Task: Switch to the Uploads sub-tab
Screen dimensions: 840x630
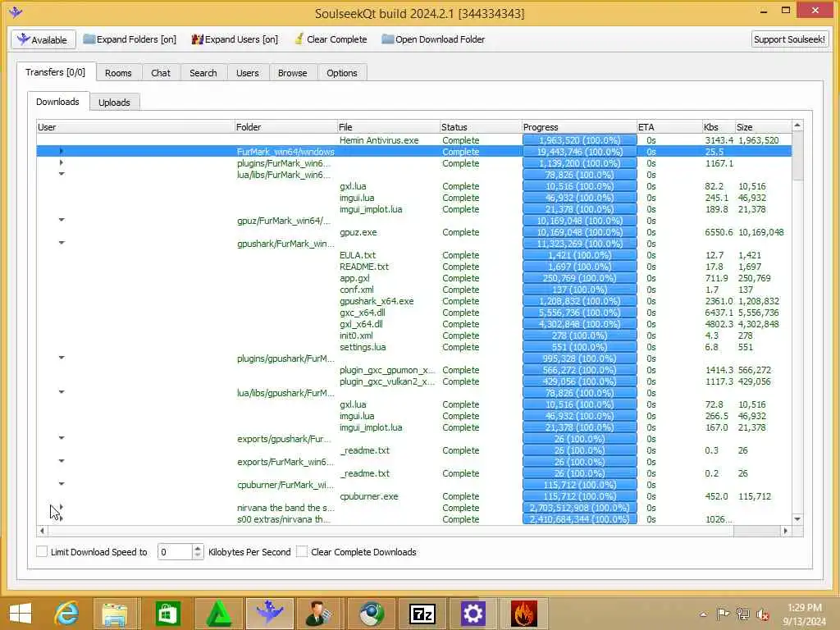Action: (114, 103)
